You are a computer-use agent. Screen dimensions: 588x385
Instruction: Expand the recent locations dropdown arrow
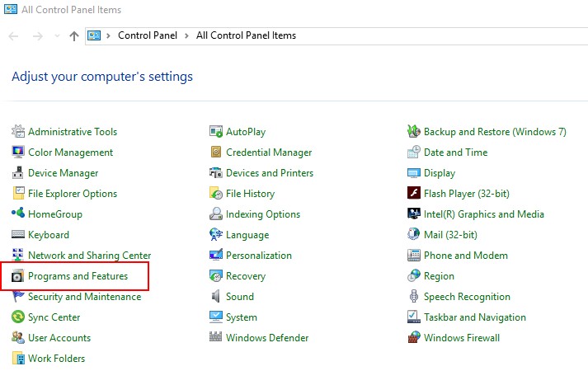57,36
